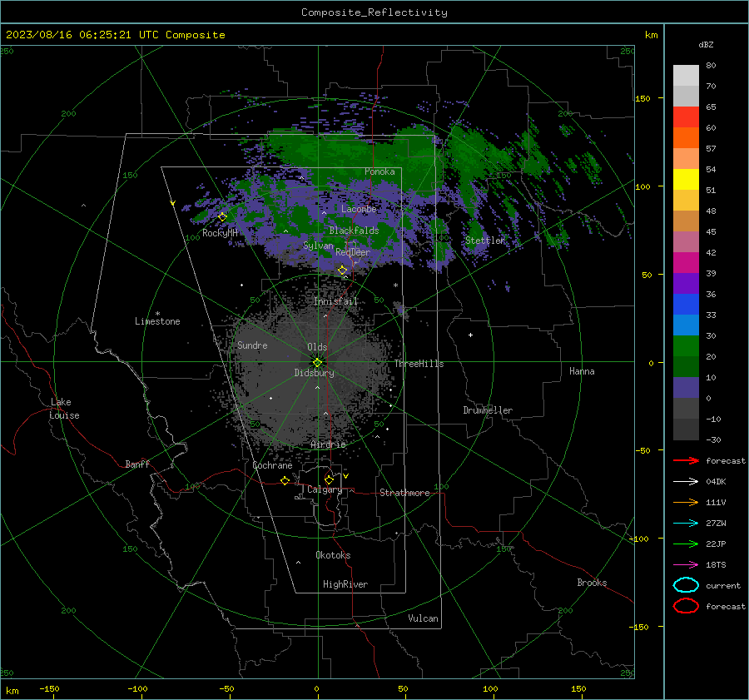This screenshot has height=700, width=749.
Task: Click the Olds label at map center
Action: [317, 347]
